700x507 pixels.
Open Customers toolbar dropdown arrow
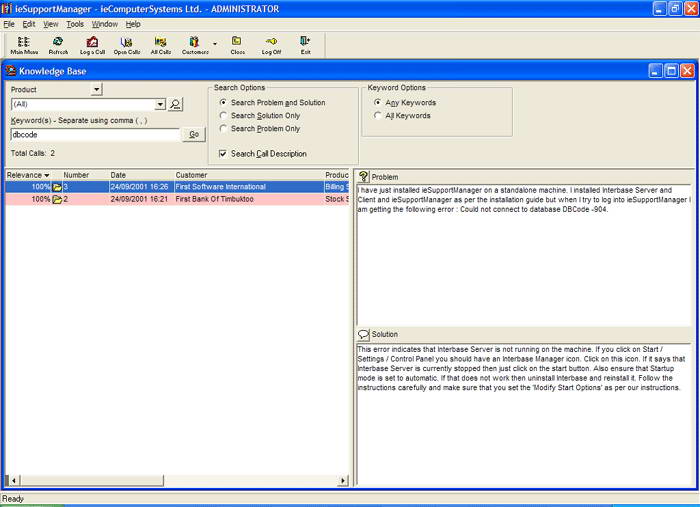coord(215,44)
